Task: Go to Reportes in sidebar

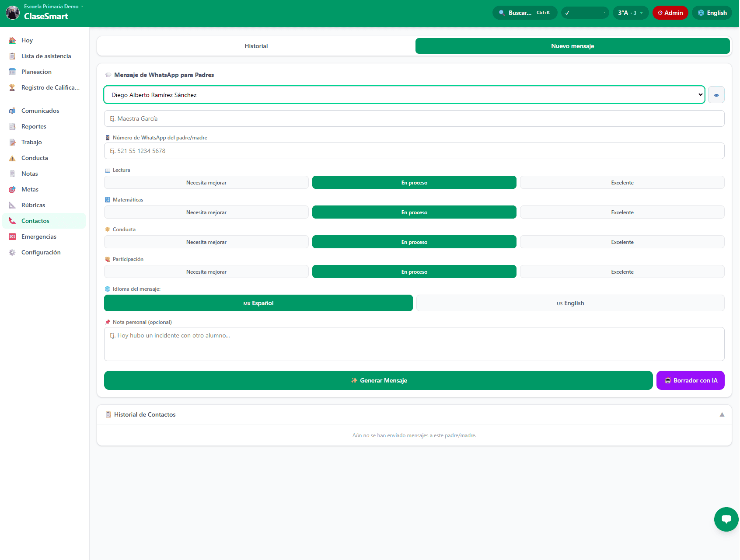Action: (x=44, y=126)
